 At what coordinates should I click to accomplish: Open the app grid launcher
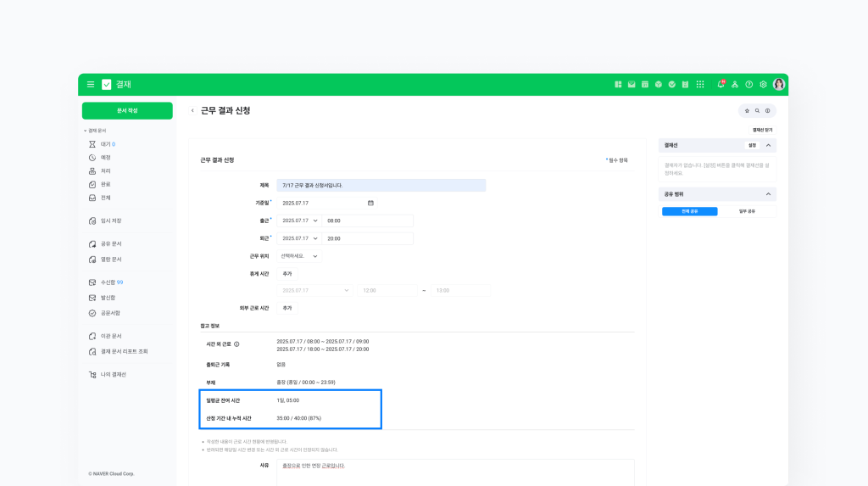click(x=699, y=85)
